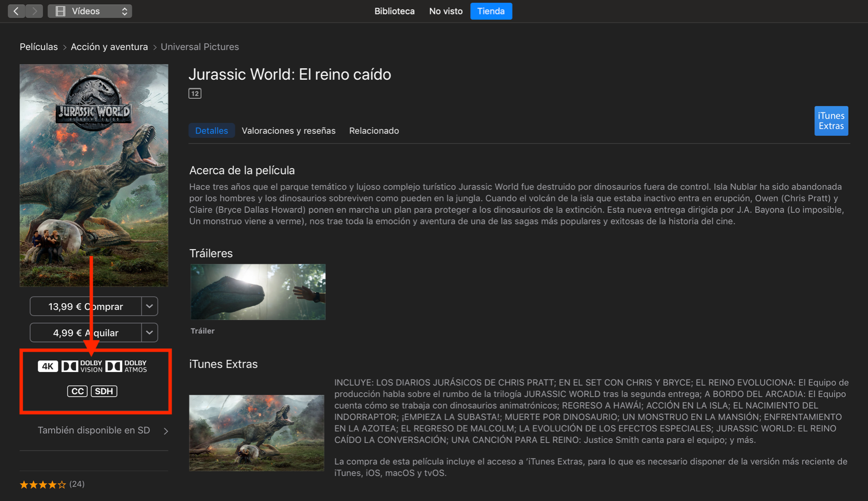Viewport: 868px width, 501px height.
Task: Click the chevron beside También disponible en SD
Action: [x=166, y=431]
